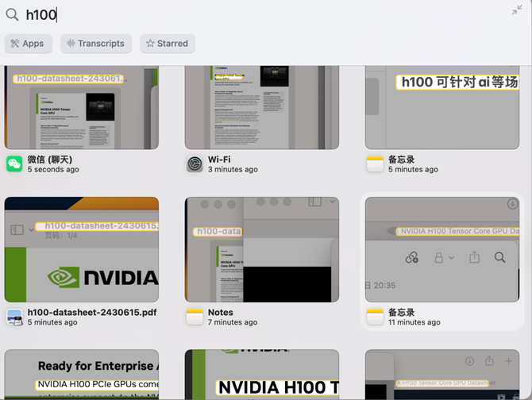
Task: Click the 5 seconds ago timestamp
Action: [53, 169]
